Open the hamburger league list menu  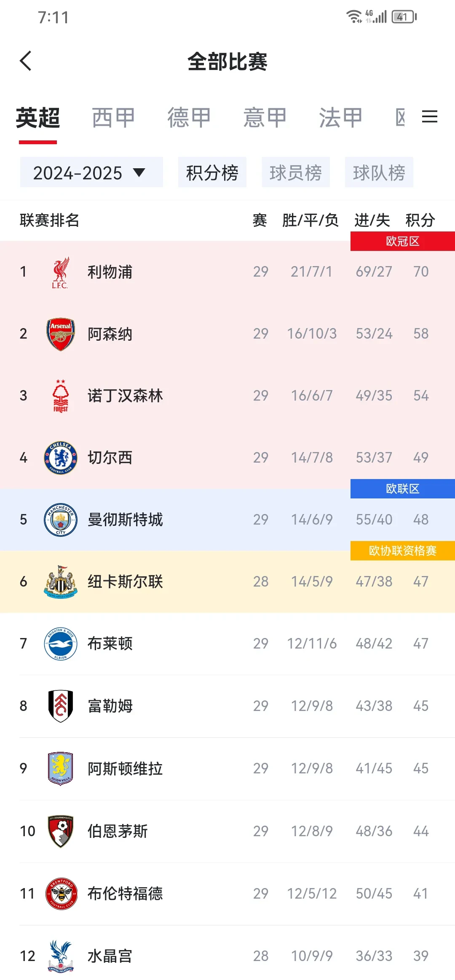tap(429, 117)
